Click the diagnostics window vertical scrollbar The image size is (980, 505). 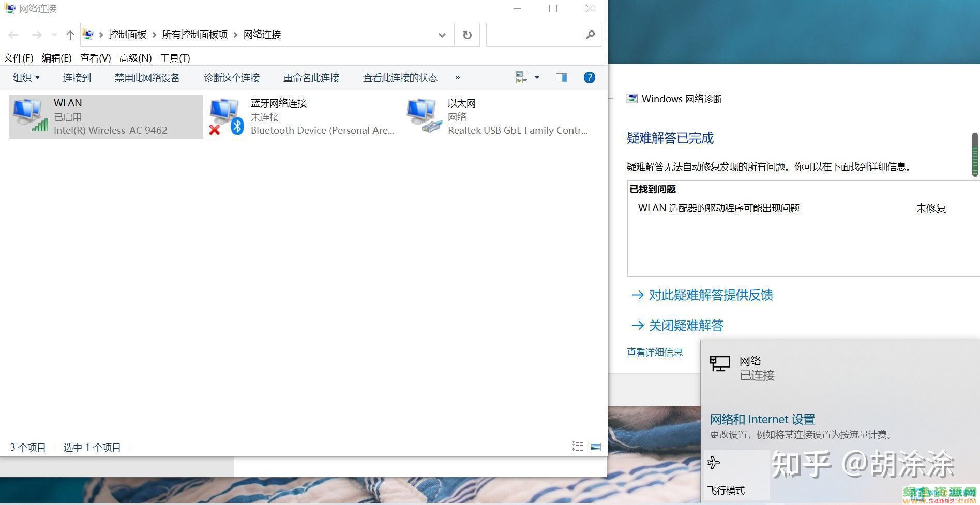pyautogui.click(x=975, y=155)
